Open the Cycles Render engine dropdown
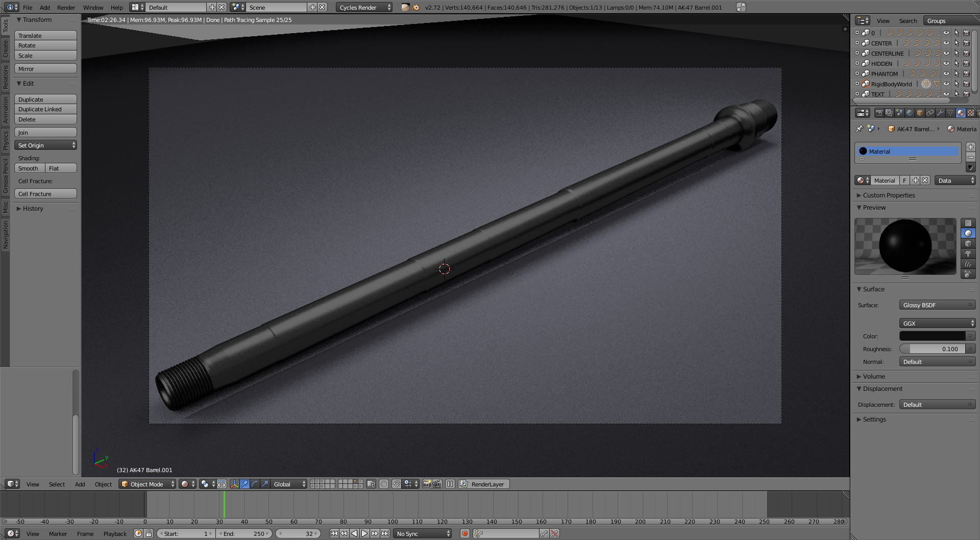 click(364, 7)
